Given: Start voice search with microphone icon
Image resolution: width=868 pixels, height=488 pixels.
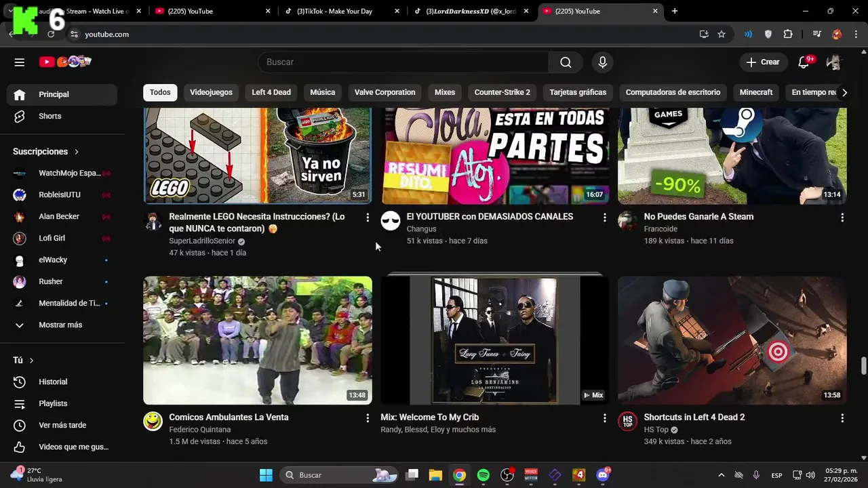Looking at the screenshot, I should pyautogui.click(x=602, y=62).
